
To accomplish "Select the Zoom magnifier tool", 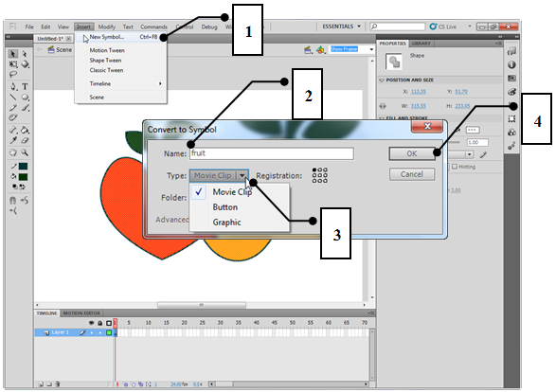I will tap(25, 152).
